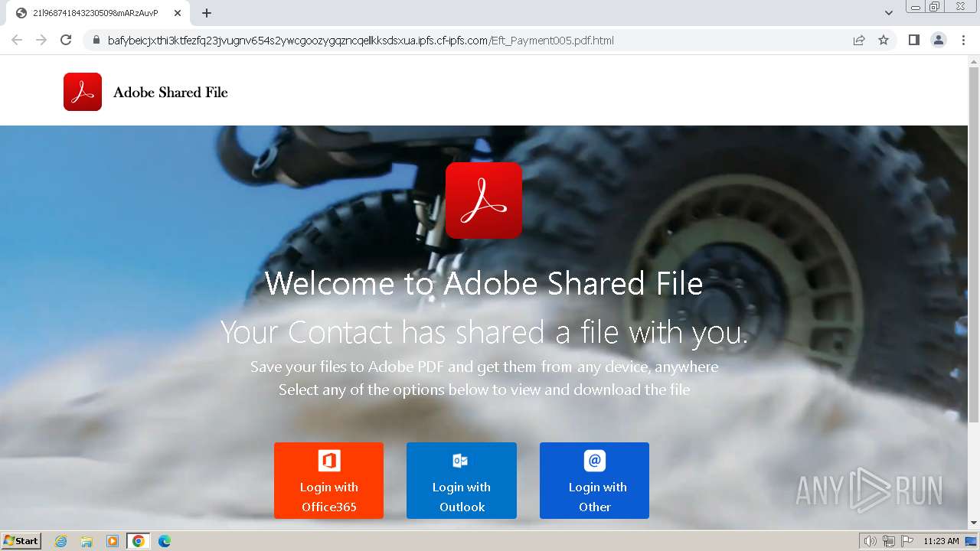View site information via the padlock icon
Viewport: 980px width, 551px height.
[96, 40]
